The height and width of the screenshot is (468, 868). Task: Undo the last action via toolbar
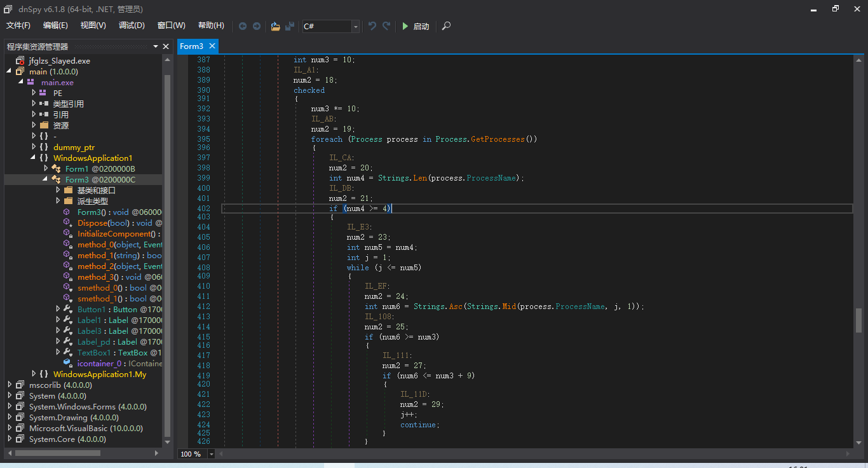[372, 26]
